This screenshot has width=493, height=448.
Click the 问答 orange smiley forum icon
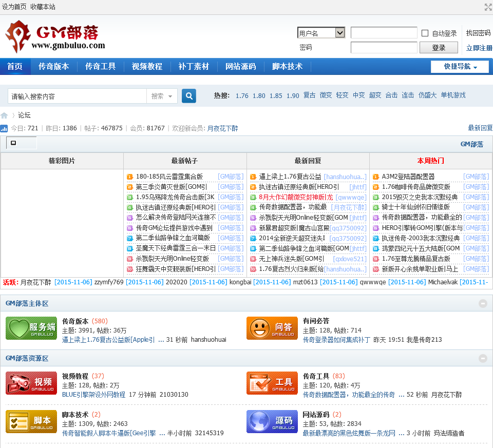272,328
